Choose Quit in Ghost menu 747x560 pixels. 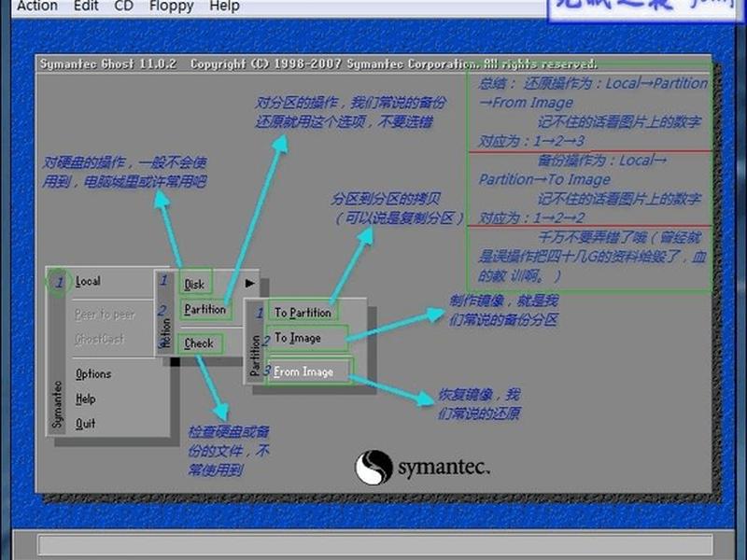tap(85, 424)
